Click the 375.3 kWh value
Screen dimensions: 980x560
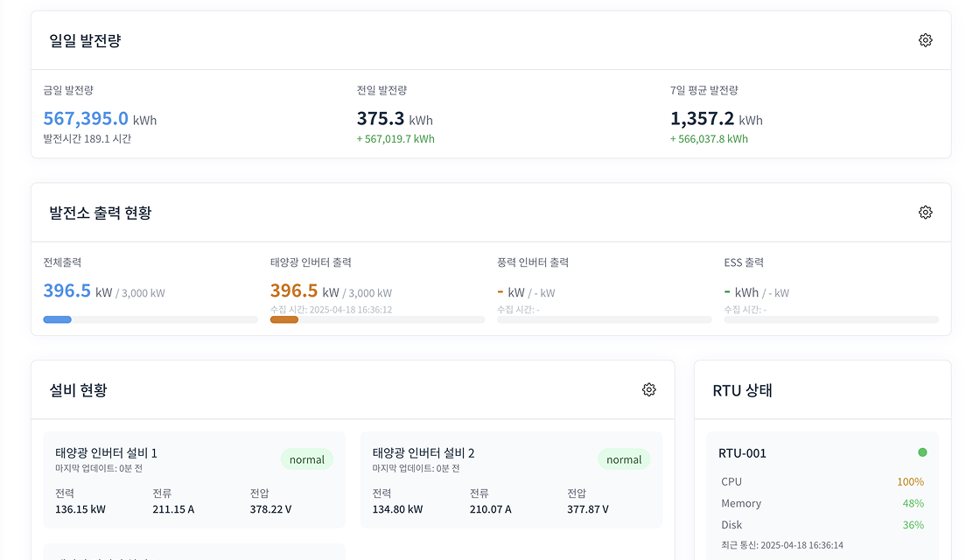(x=395, y=118)
